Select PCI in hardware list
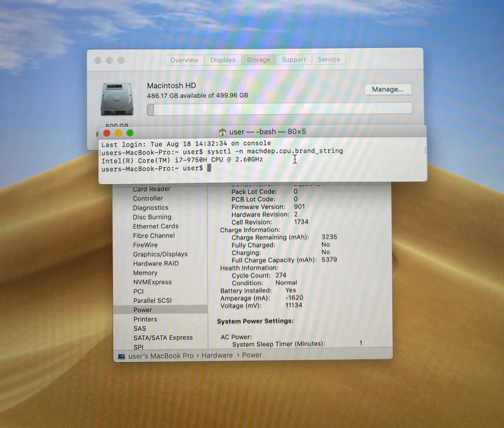The height and width of the screenshot is (428, 504). coord(139,291)
